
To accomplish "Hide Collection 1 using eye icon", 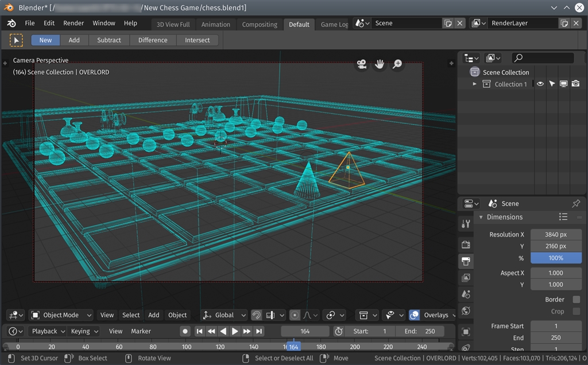I will [540, 84].
